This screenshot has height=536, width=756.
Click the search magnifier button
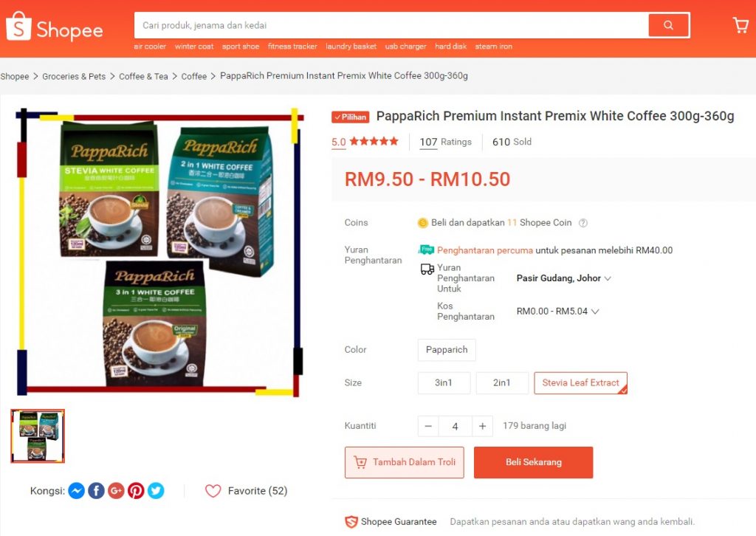pos(668,25)
